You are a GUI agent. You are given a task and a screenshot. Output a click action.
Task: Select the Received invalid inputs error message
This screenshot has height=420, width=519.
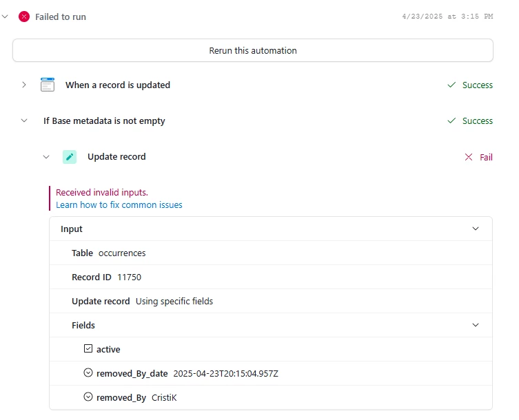click(102, 193)
